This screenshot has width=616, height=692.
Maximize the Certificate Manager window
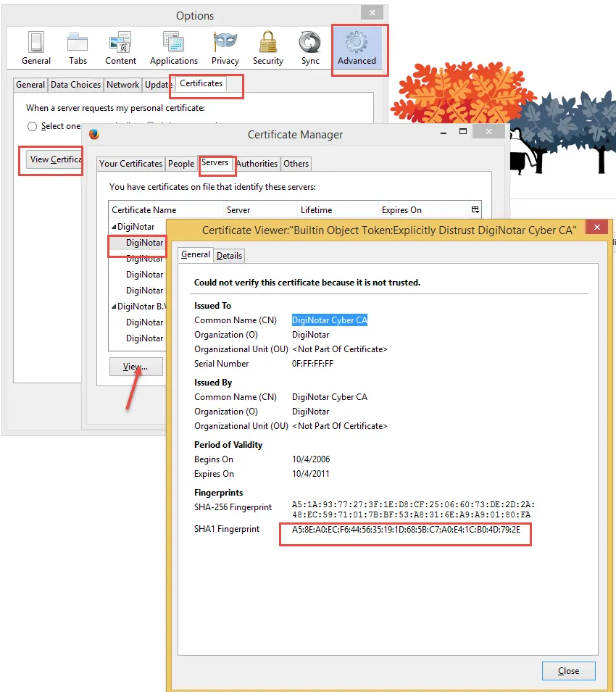463,131
